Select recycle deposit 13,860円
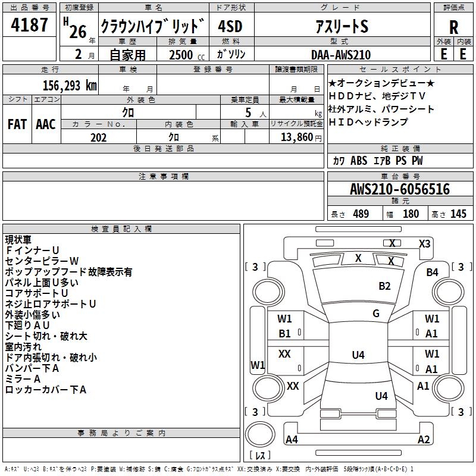The height and width of the screenshot is (476, 476). tap(301, 137)
